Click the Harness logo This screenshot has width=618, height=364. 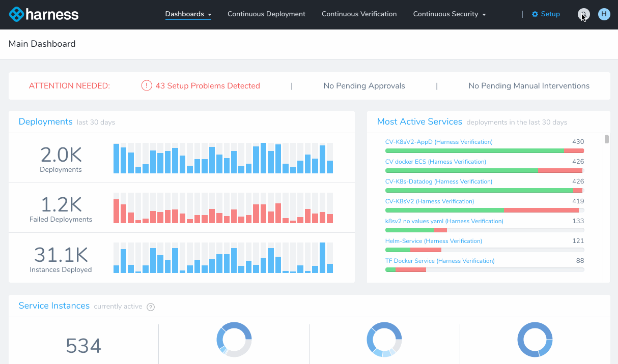[44, 14]
